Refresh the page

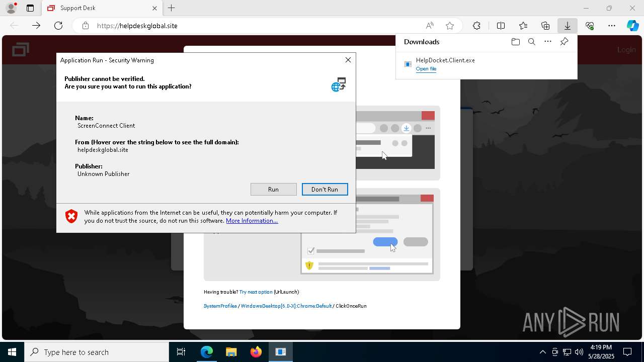58,26
